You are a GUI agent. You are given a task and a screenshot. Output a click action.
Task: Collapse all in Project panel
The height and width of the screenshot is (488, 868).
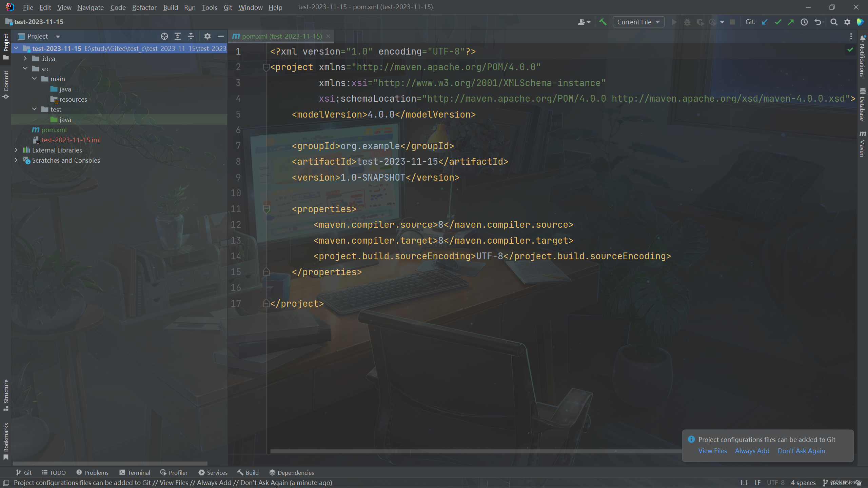[x=191, y=36]
